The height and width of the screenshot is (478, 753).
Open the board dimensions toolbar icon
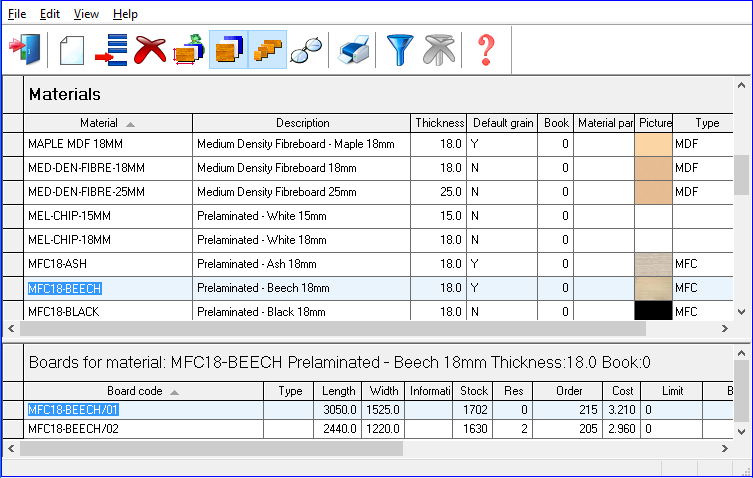tap(189, 49)
